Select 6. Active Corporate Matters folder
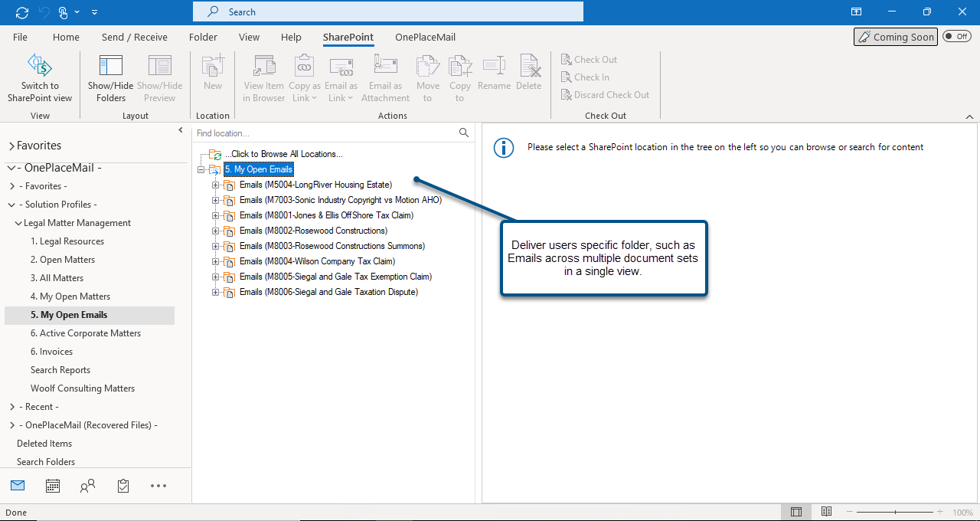The image size is (980, 521). click(86, 333)
